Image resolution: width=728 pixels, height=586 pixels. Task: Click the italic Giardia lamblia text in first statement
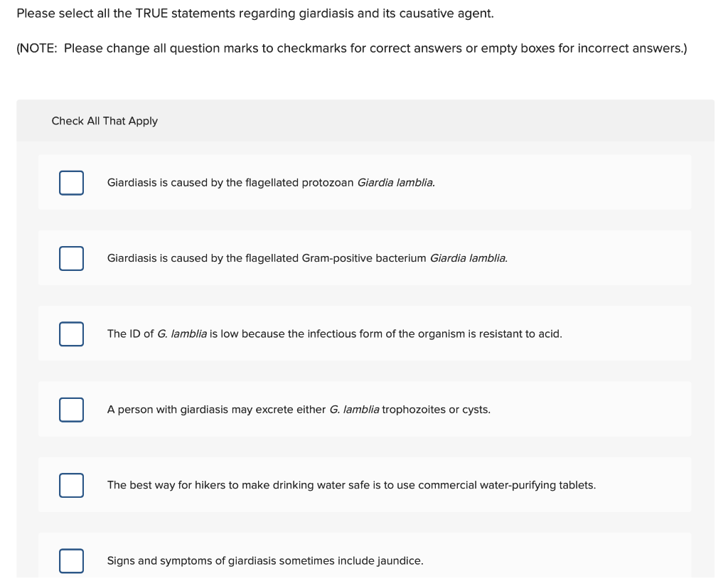395,183
